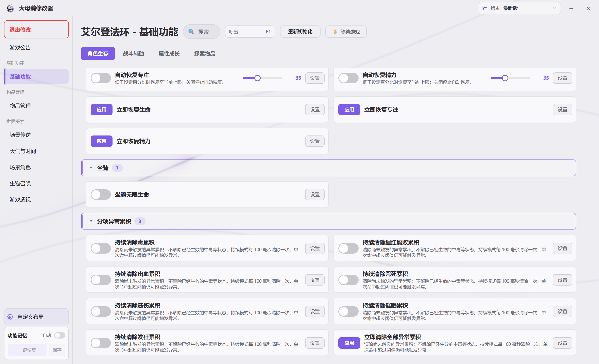The image size is (599, 364).
Task: Click the 自动恢复精力 percentage slider
Action: 510,78
